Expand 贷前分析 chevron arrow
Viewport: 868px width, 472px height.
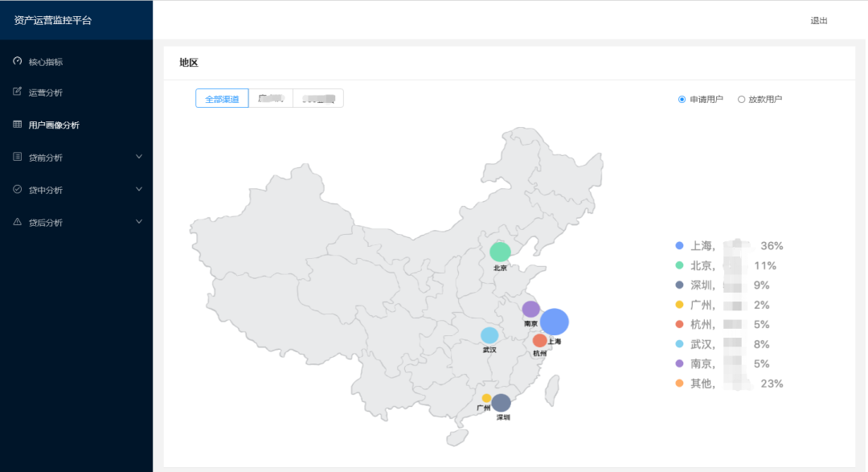click(x=139, y=157)
